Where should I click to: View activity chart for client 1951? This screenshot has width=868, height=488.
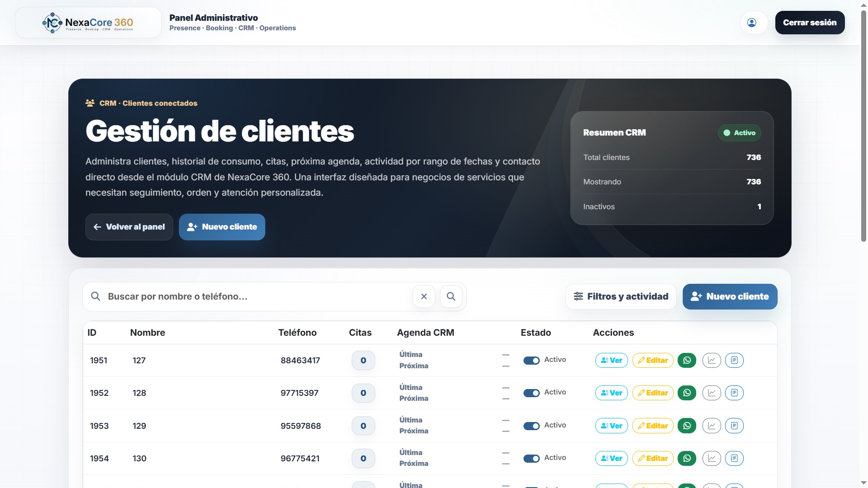(x=712, y=360)
